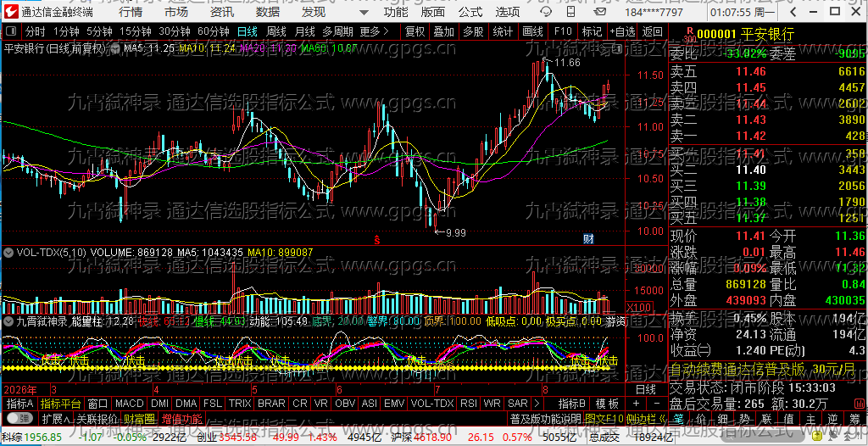Toggle the 多股 multi-stock view
Viewport: 868px width, 446px height.
[473, 31]
